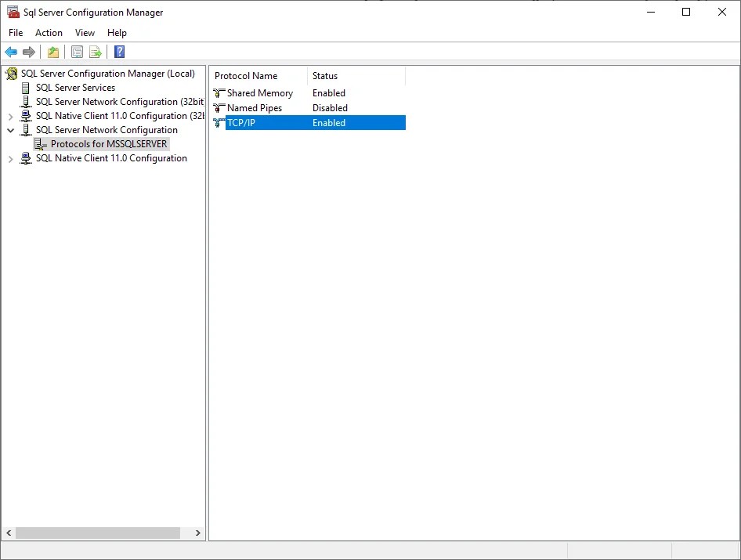Open the Action menu
The width and height of the screenshot is (741, 560).
point(49,32)
